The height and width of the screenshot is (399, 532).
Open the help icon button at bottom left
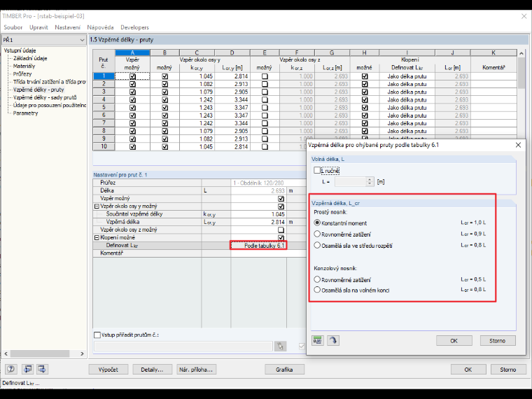pyautogui.click(x=11, y=369)
